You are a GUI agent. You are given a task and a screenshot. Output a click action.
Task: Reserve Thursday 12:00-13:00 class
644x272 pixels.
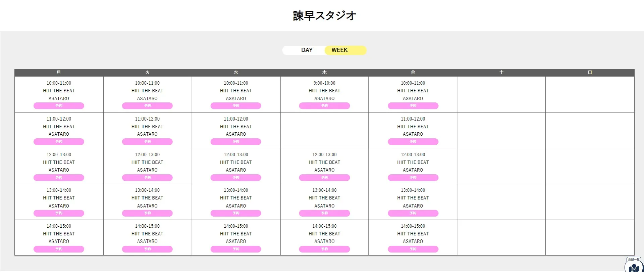pyautogui.click(x=324, y=177)
